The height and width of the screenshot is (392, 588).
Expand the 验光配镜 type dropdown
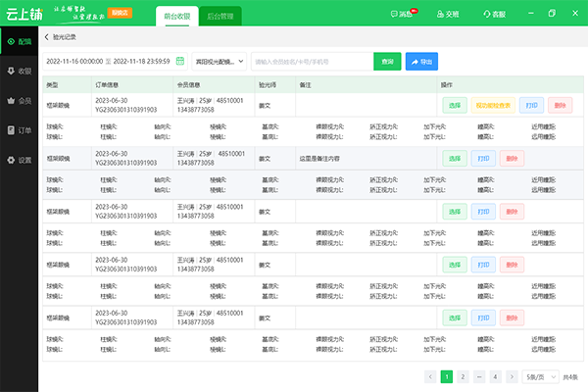click(220, 61)
